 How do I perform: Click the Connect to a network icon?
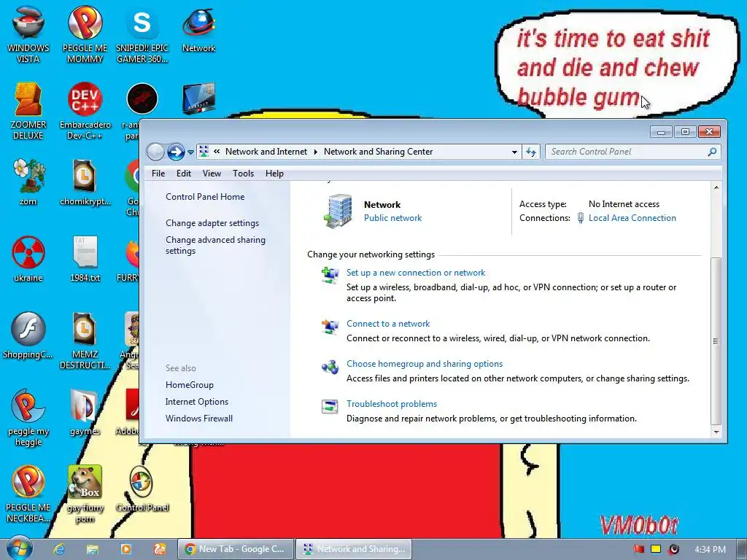click(330, 327)
